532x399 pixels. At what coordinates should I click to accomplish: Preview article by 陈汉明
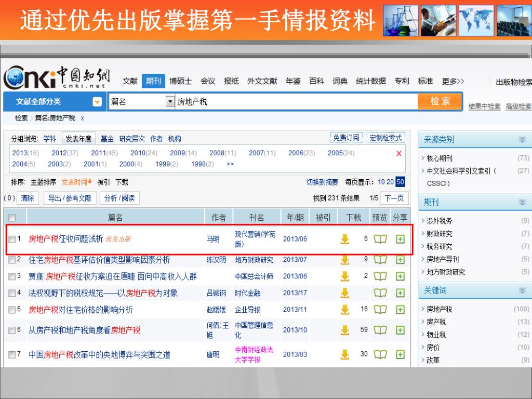coord(380,260)
